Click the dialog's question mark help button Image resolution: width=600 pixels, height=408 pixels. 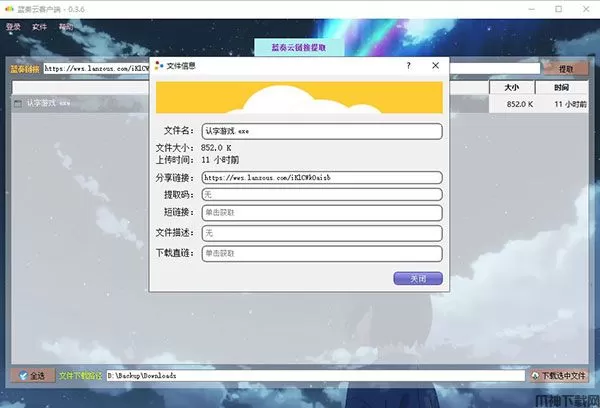click(x=409, y=66)
